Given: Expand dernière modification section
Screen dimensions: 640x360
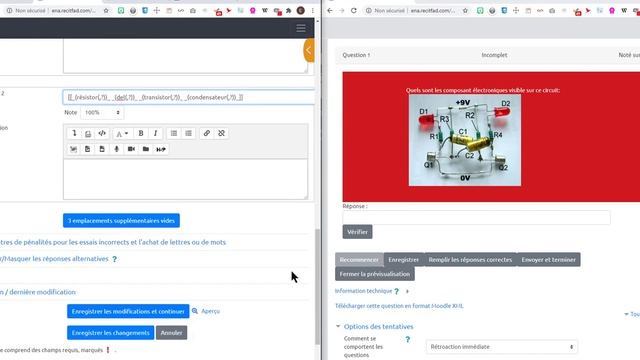Looking at the screenshot, I should click(38, 292).
